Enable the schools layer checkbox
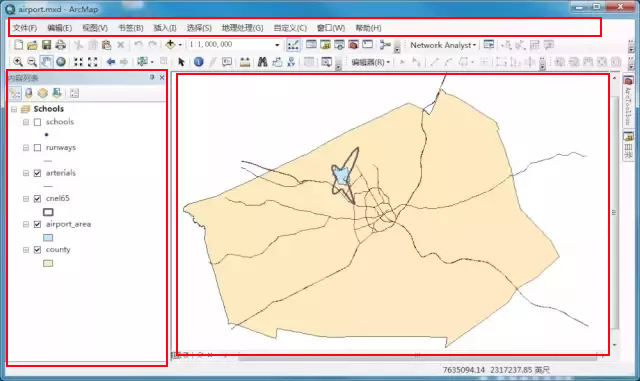The height and width of the screenshot is (381, 640). [x=38, y=122]
